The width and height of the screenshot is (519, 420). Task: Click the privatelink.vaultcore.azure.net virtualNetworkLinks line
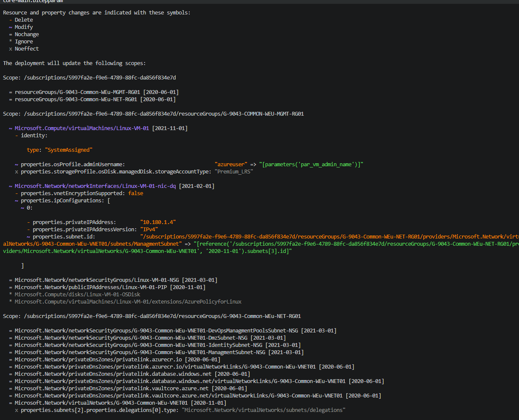click(x=195, y=395)
